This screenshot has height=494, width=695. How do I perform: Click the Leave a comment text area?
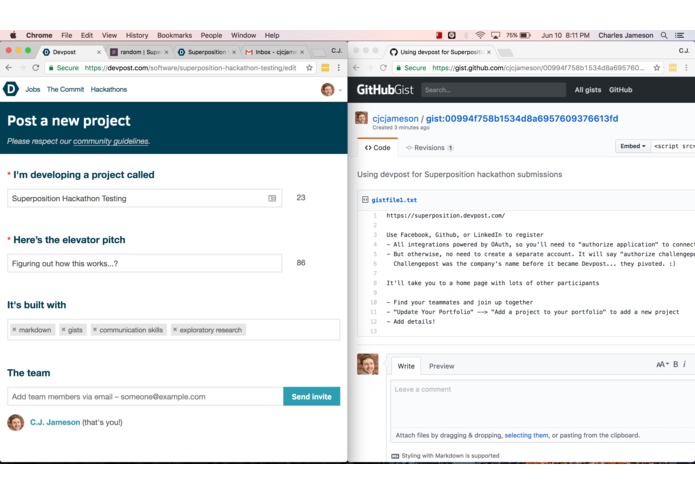coord(543,404)
